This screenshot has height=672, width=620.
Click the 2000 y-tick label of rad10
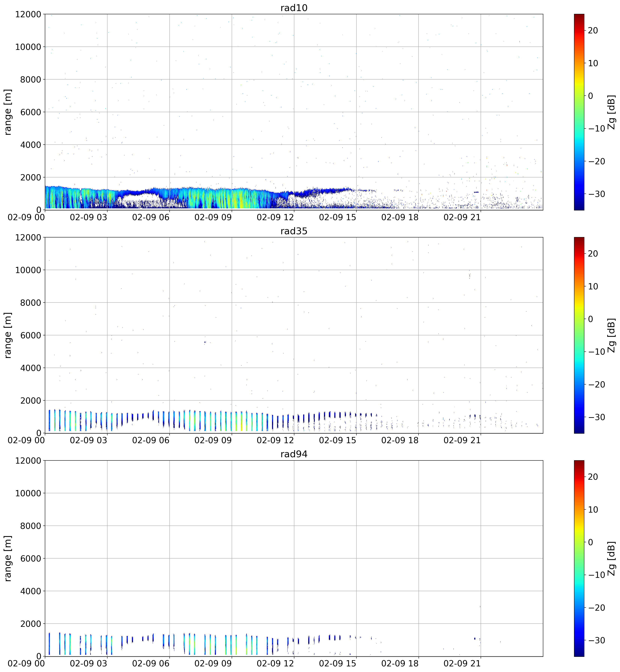click(31, 177)
